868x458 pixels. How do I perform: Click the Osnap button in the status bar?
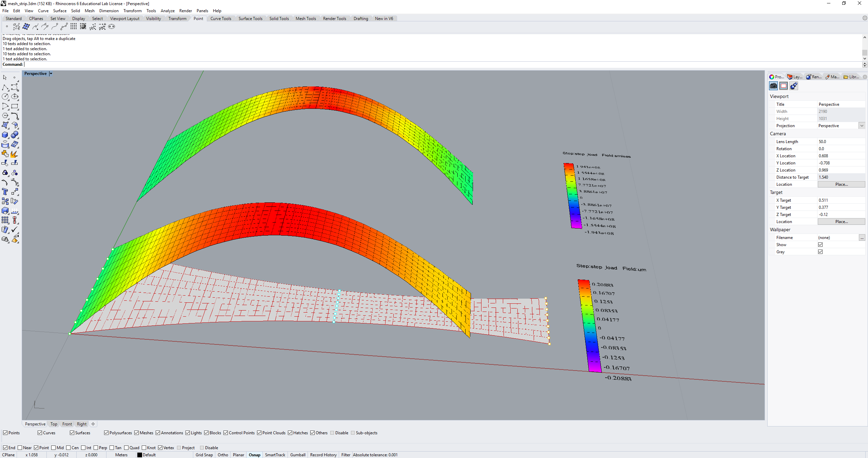click(x=254, y=455)
